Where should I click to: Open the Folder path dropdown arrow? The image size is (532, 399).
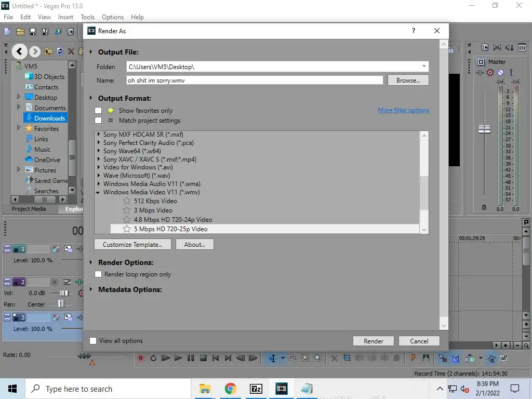424,66
